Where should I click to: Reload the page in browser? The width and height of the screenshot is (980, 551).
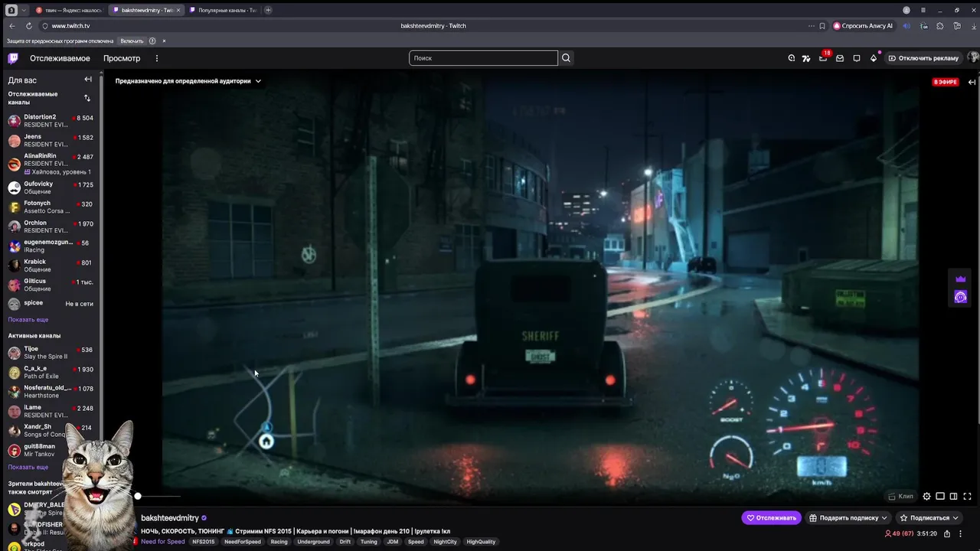tap(28, 25)
